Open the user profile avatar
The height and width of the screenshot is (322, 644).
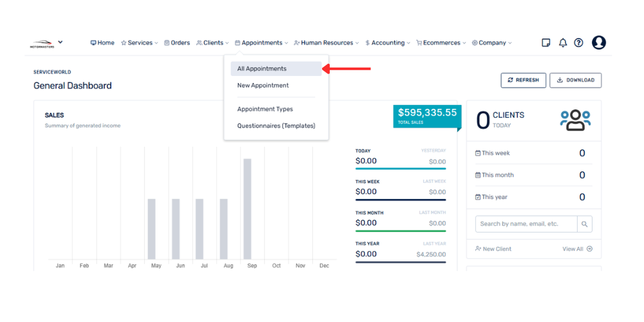[598, 43]
